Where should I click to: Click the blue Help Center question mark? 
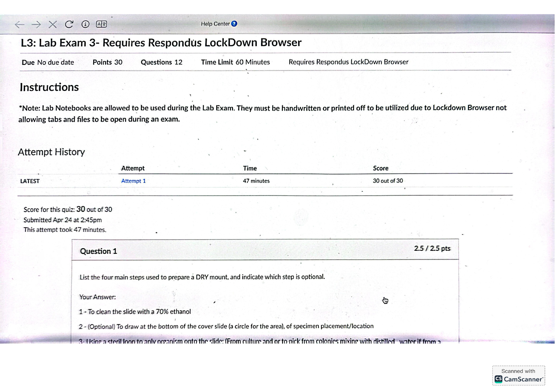click(x=234, y=24)
